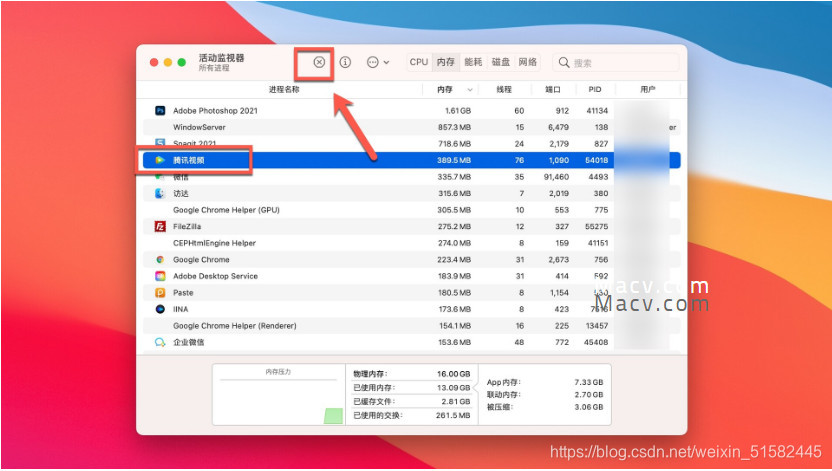The width and height of the screenshot is (832, 471).
Task: Select Google Chrome Helper (Renderer) row
Action: pos(411,326)
